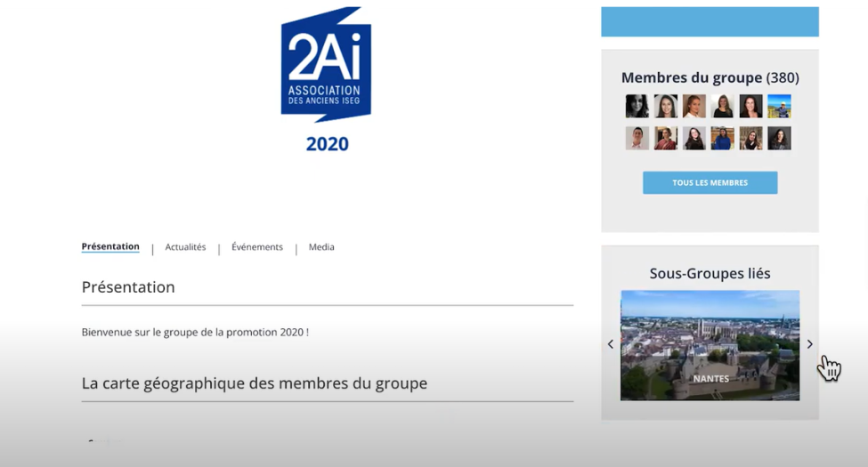Open fourth member avatar in bottom row

coord(722,139)
